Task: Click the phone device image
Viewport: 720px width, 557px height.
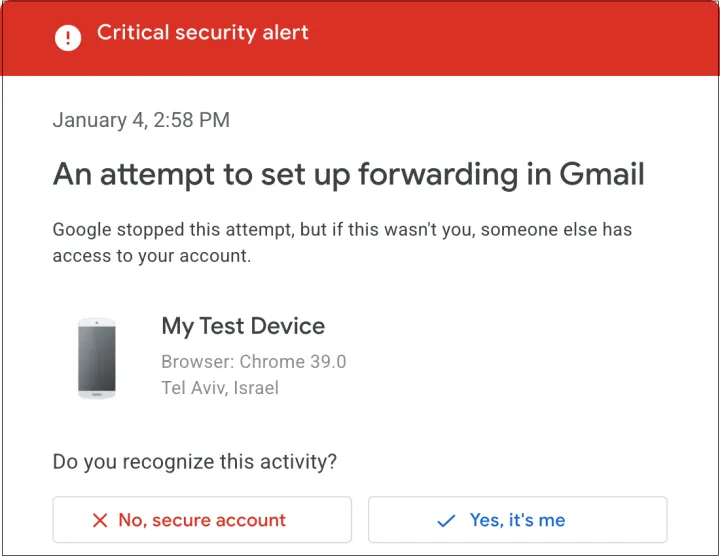Action: point(97,359)
